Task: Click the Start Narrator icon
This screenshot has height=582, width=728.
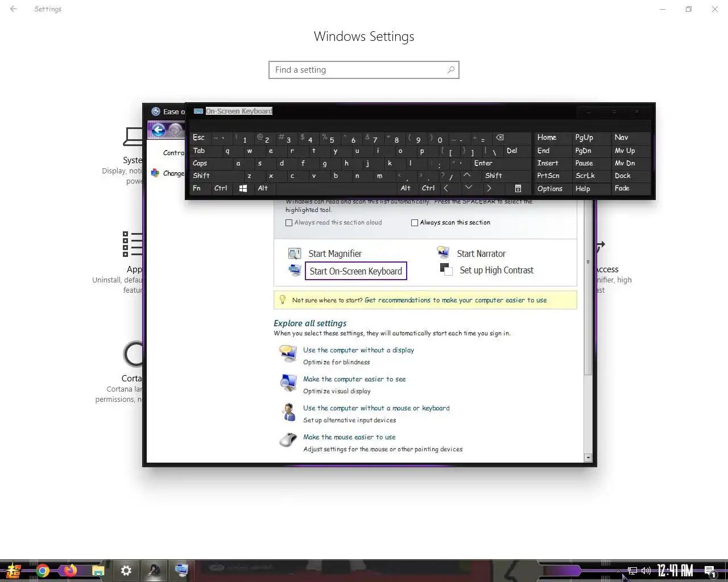Action: tap(444, 252)
